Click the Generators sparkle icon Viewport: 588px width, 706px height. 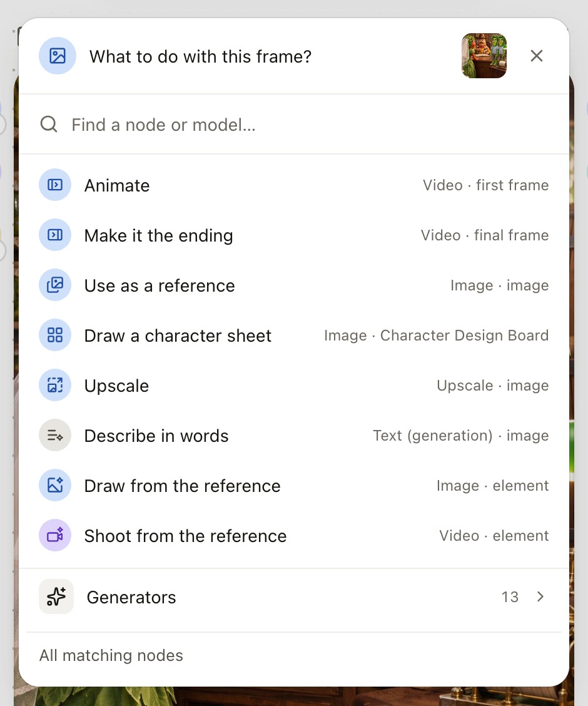point(56,596)
